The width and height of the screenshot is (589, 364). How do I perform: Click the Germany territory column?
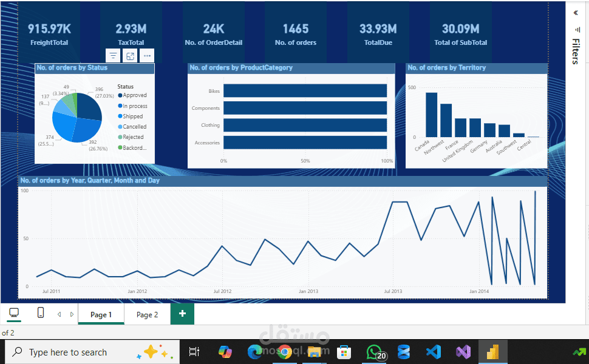coord(489,130)
